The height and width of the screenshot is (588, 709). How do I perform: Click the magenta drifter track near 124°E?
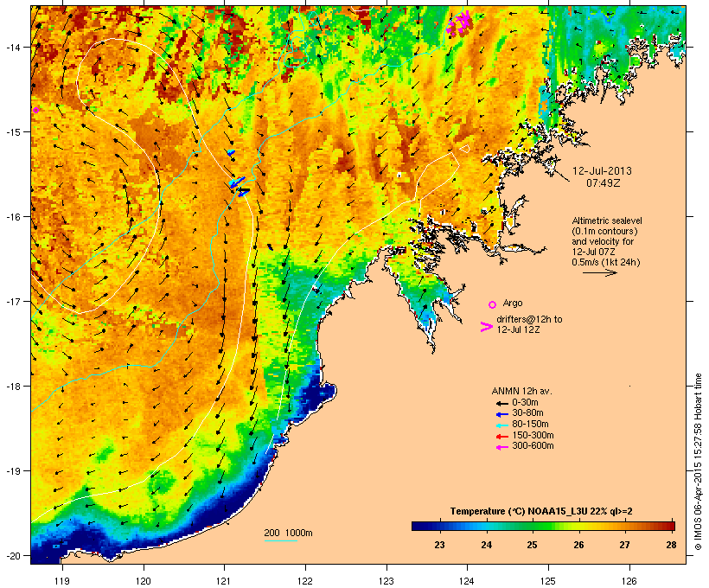pos(459,22)
